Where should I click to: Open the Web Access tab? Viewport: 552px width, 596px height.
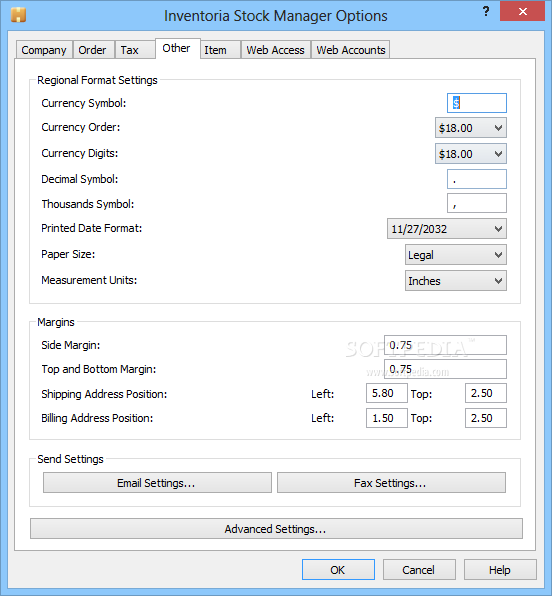[x=276, y=50]
